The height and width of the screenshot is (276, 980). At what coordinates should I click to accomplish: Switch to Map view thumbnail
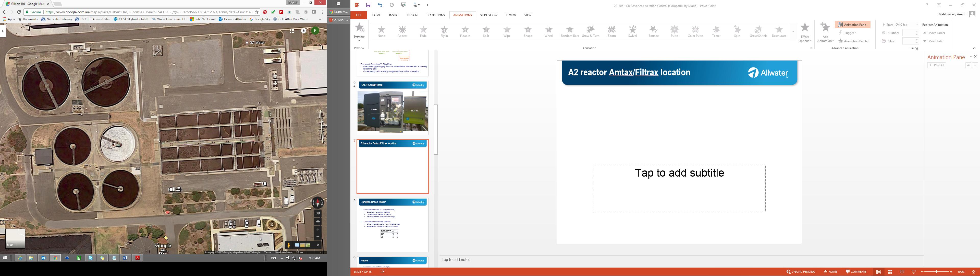point(15,239)
